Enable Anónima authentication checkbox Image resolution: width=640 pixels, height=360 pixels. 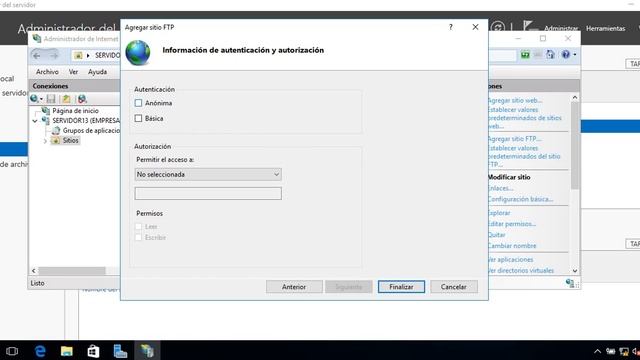coord(138,103)
